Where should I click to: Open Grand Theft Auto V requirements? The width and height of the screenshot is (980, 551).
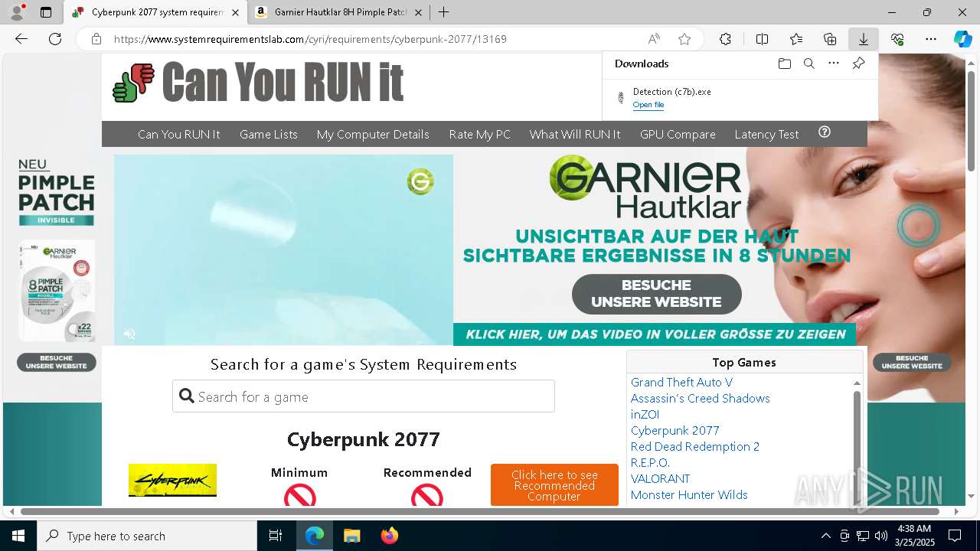point(681,382)
